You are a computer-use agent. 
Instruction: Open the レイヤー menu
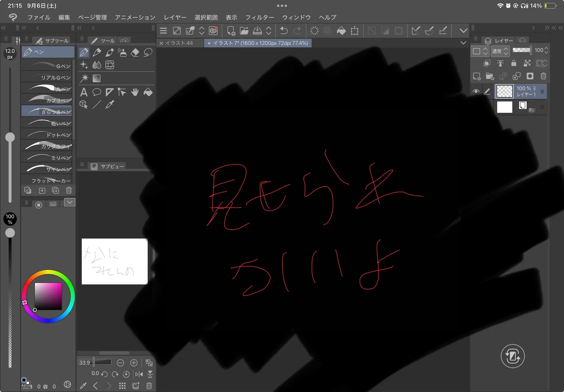point(175,17)
